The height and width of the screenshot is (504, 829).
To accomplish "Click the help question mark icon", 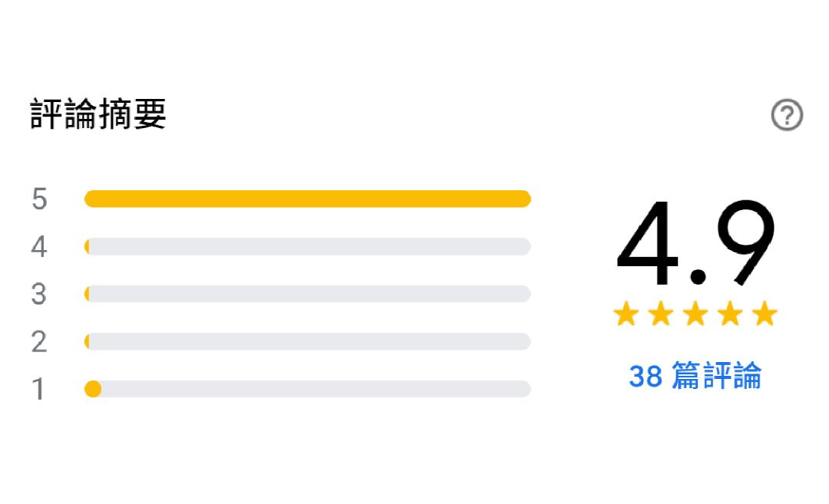I will [x=787, y=116].
